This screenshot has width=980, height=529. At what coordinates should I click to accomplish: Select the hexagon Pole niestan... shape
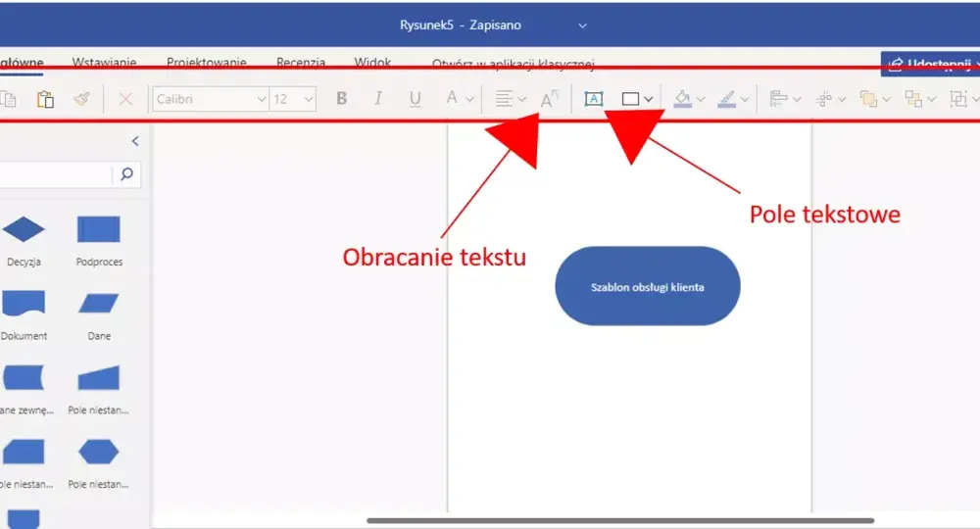click(x=99, y=452)
